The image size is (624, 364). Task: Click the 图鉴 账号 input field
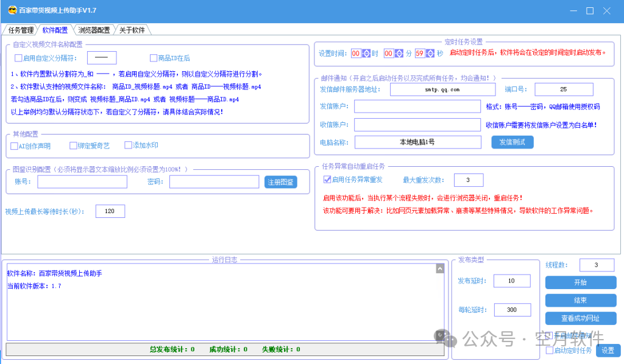tap(82, 181)
